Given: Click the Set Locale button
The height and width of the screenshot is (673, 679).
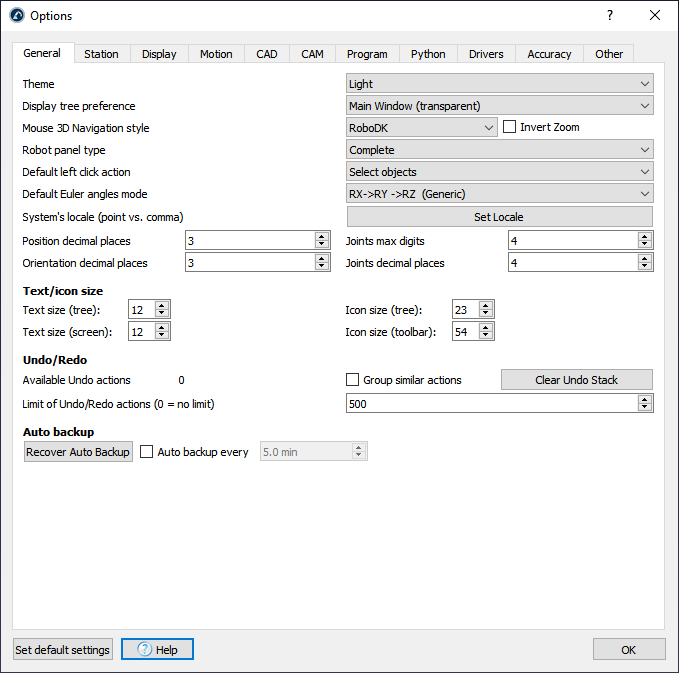Looking at the screenshot, I should point(499,217).
